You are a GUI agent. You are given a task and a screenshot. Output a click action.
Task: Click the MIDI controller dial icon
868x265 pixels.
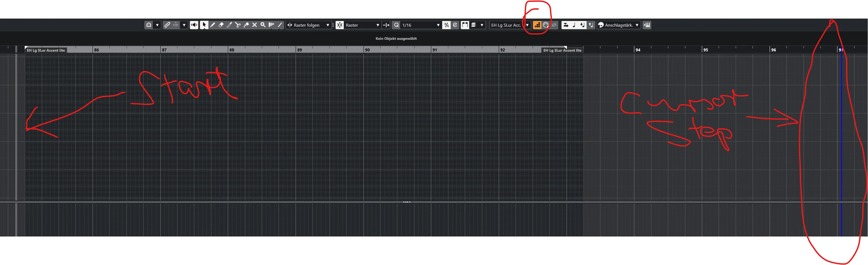[546, 25]
